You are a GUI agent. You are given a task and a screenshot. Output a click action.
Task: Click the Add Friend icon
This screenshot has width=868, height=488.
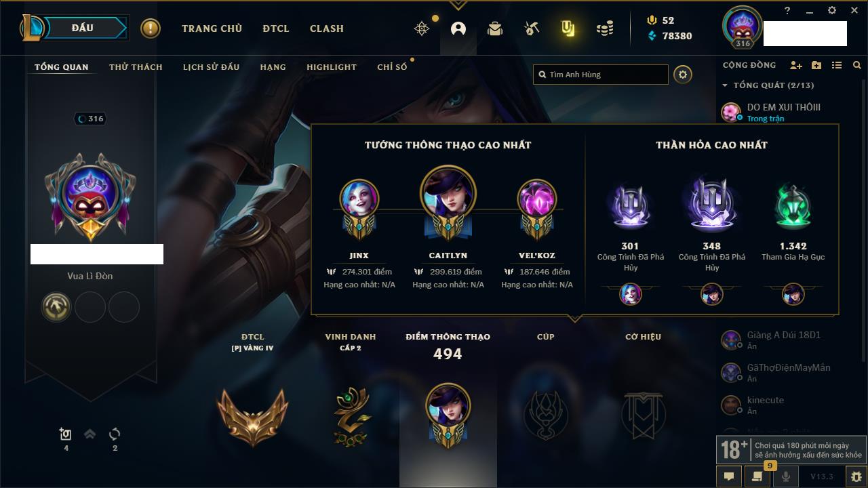(796, 65)
